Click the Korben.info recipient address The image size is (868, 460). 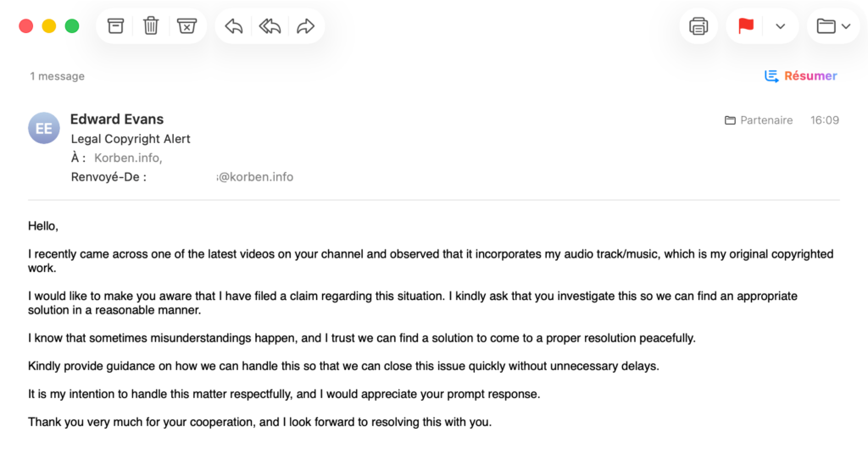(128, 158)
